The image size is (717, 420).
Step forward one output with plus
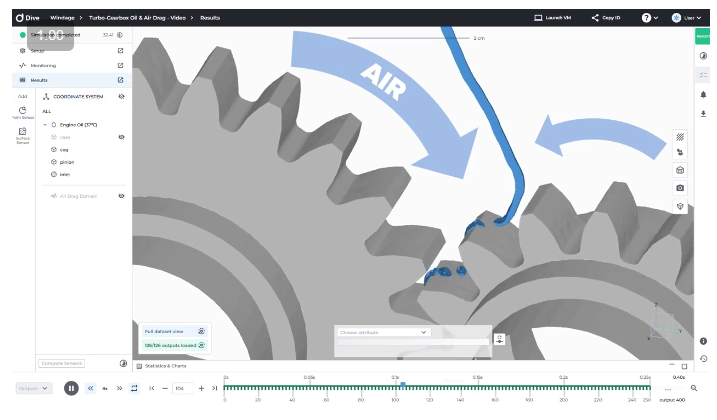click(x=201, y=388)
